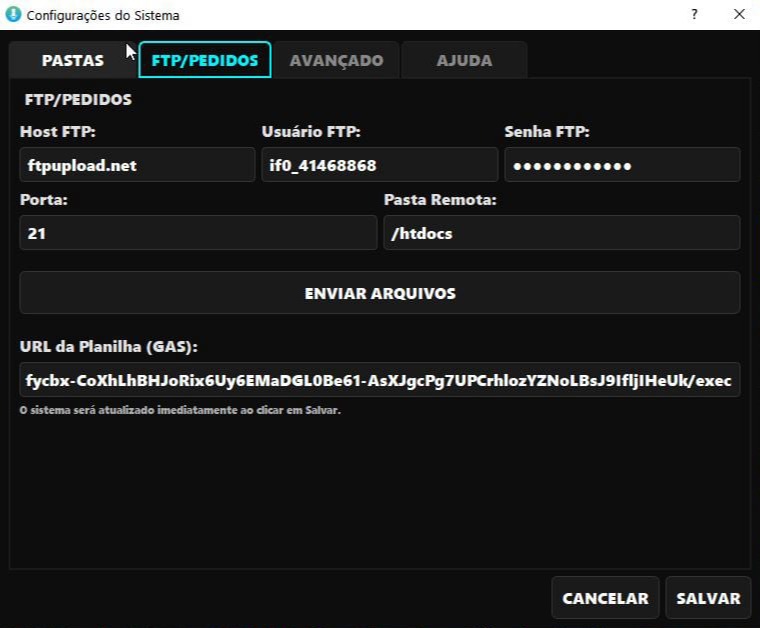Click the 'URL da Planilha (GAS):' label

(x=109, y=346)
